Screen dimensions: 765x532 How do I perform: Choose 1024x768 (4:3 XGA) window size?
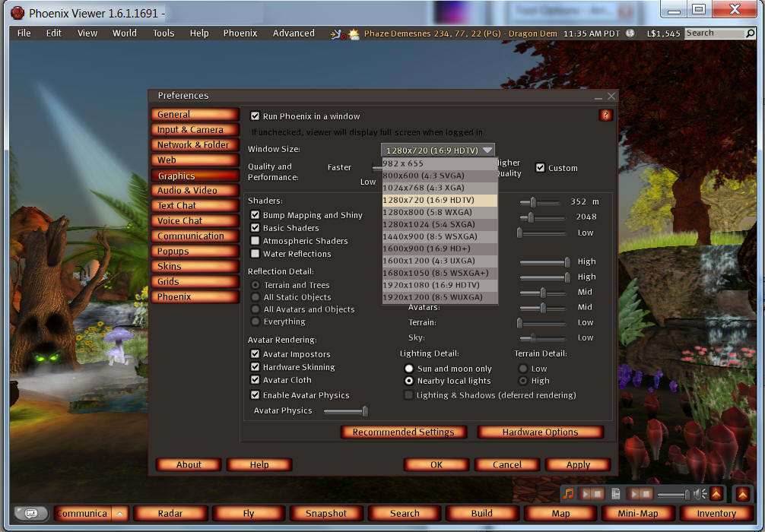click(440, 188)
